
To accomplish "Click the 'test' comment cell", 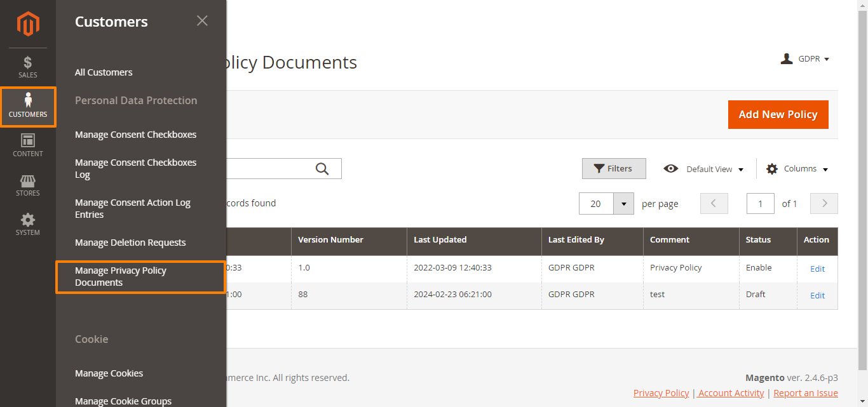I will click(x=691, y=295).
